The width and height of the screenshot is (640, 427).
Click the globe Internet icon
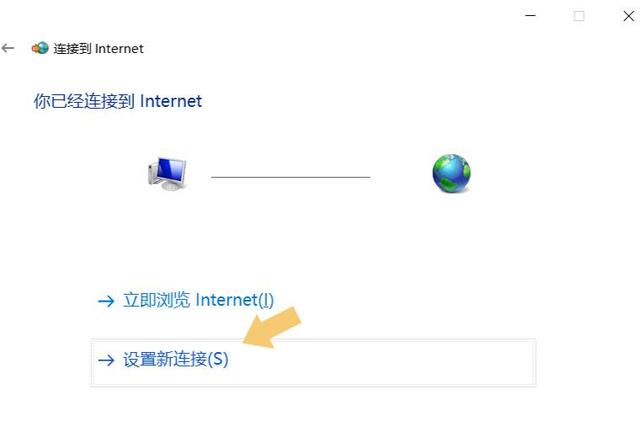tap(451, 173)
